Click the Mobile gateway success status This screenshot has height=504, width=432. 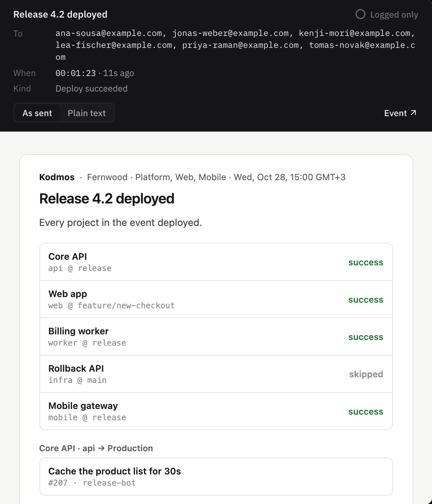point(366,412)
